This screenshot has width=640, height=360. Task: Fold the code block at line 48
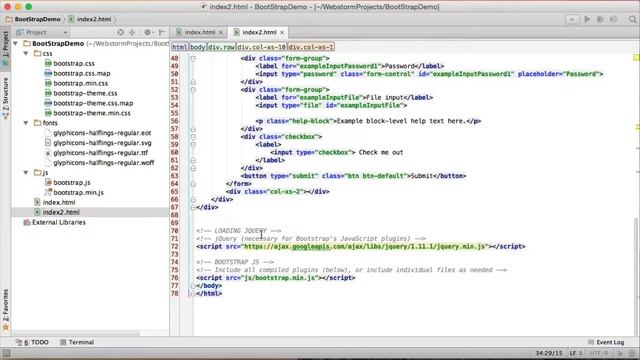pos(193,58)
